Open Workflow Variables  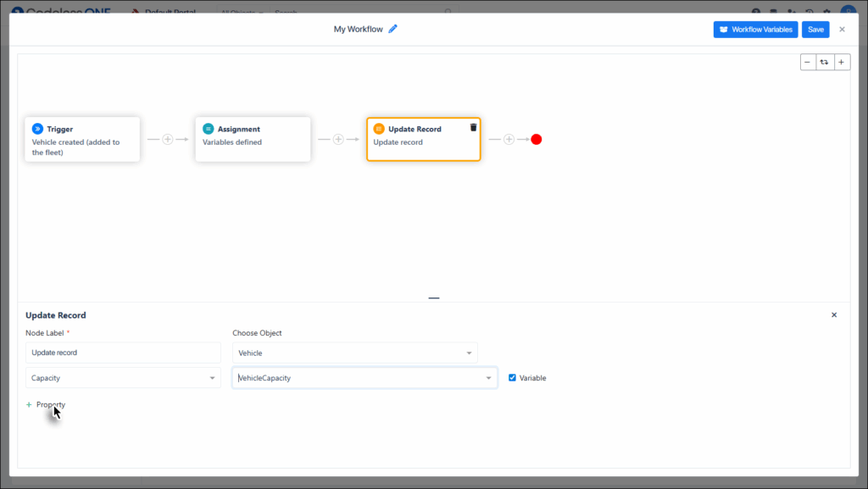pyautogui.click(x=755, y=30)
